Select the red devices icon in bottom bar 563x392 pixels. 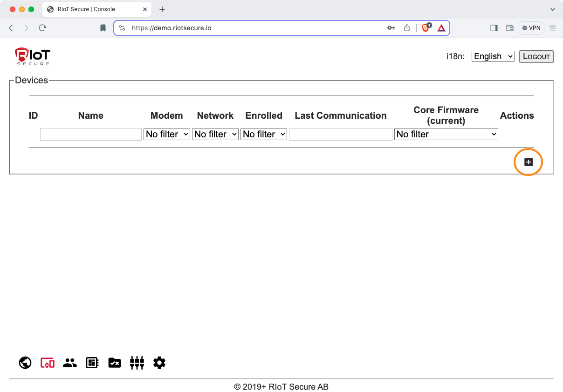coord(48,363)
